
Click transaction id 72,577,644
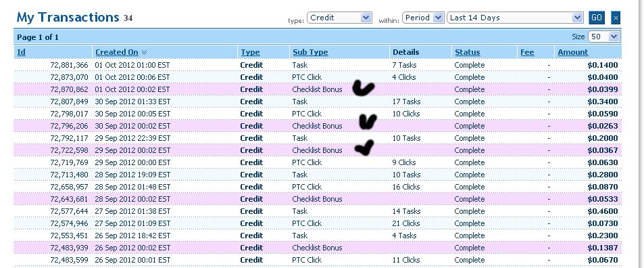pos(69,211)
